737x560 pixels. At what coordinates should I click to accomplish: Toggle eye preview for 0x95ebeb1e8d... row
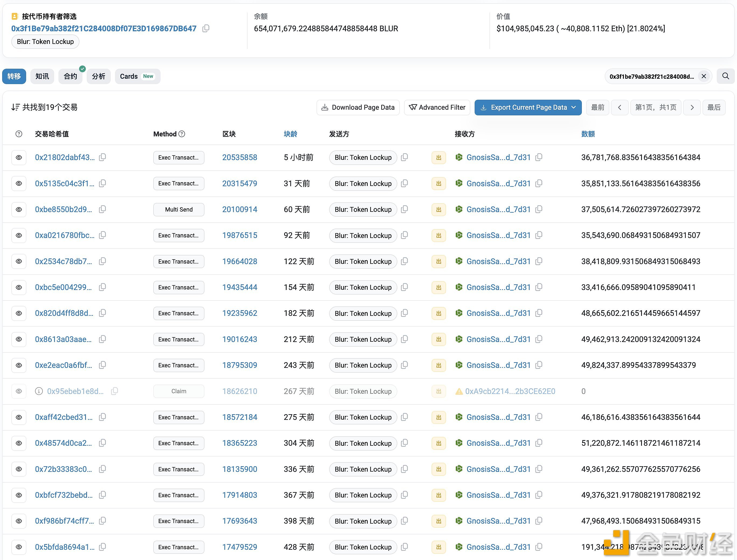point(19,391)
